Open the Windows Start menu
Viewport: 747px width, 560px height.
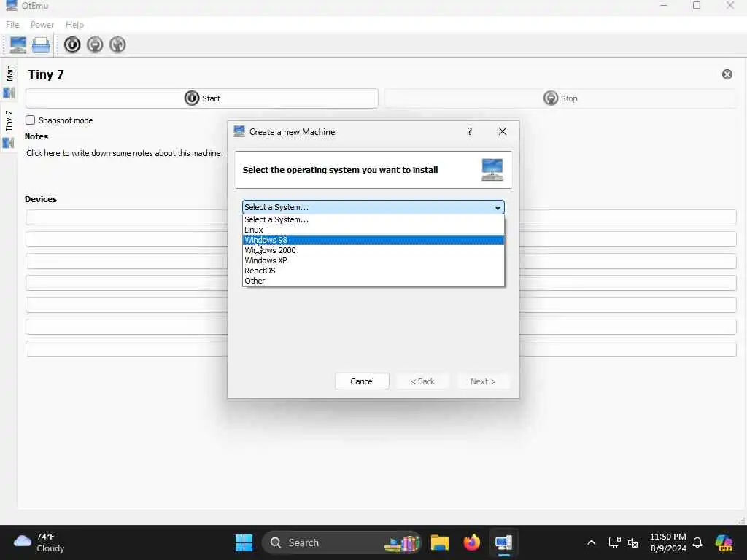[244, 542]
